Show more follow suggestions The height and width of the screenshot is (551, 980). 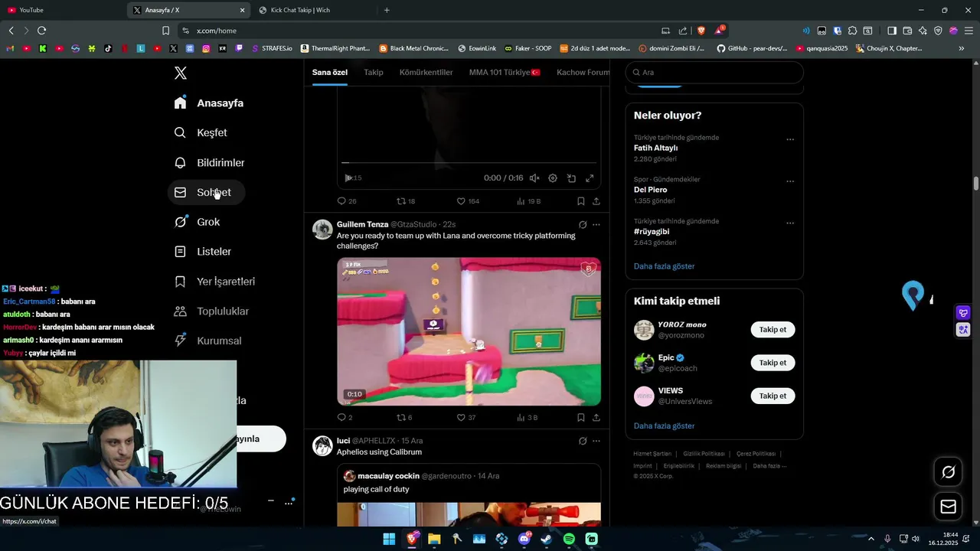pos(664,425)
